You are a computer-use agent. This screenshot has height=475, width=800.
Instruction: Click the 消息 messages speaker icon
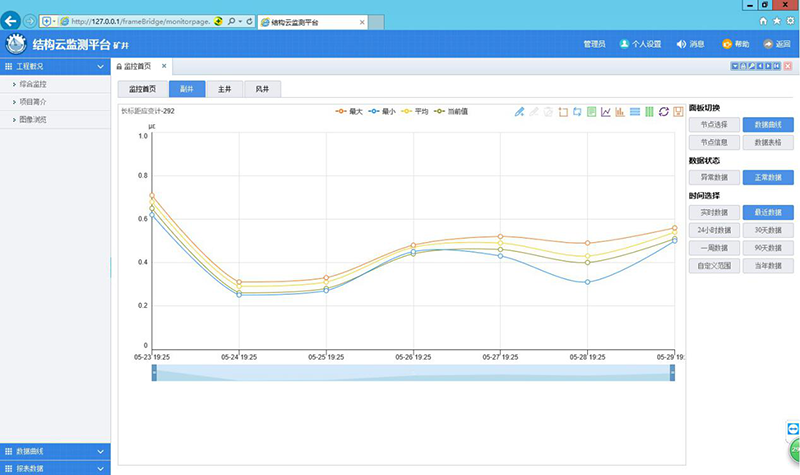tap(683, 44)
